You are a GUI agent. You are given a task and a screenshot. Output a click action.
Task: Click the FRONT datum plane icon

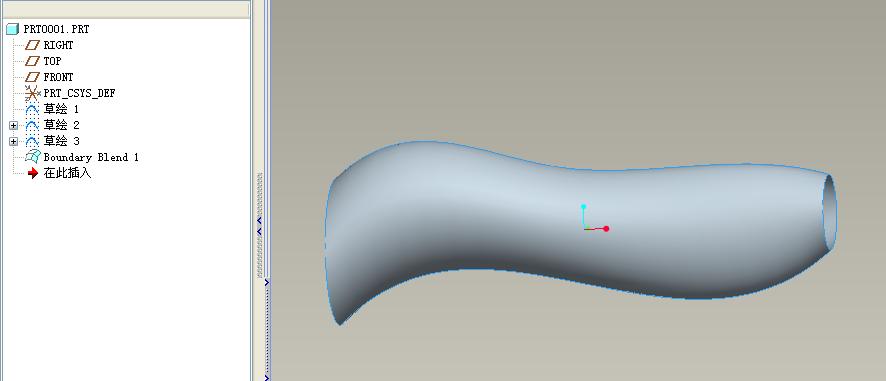[x=33, y=77]
